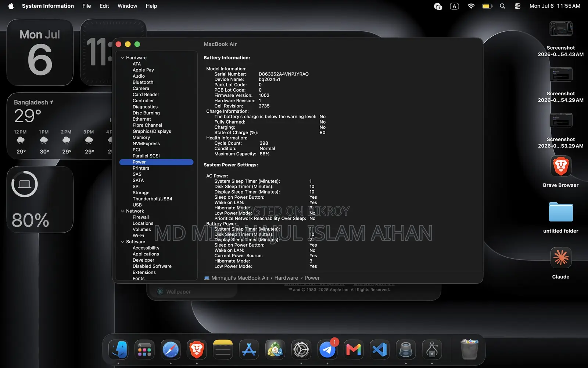Select Extensions under Software
The image size is (588, 368).
[x=144, y=272]
